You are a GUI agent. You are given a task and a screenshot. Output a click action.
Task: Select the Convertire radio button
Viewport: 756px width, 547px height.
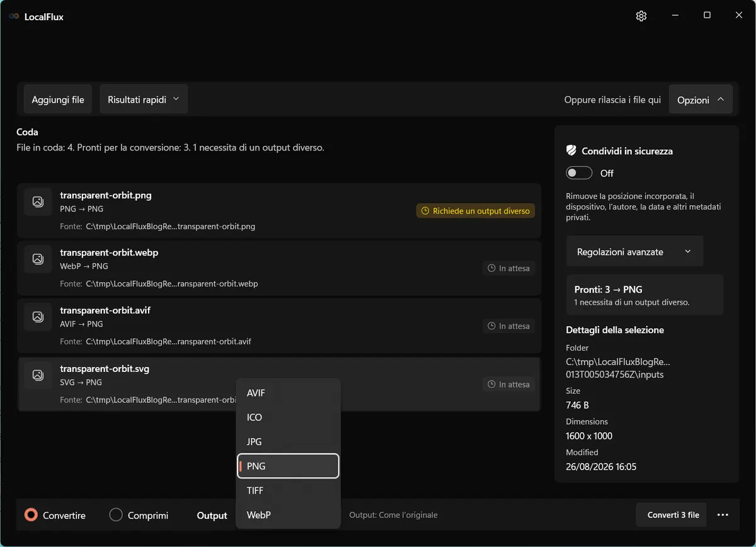[x=30, y=515]
